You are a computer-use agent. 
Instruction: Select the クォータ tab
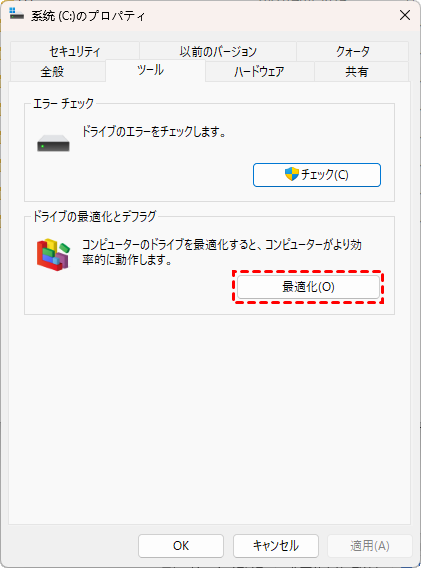click(353, 51)
